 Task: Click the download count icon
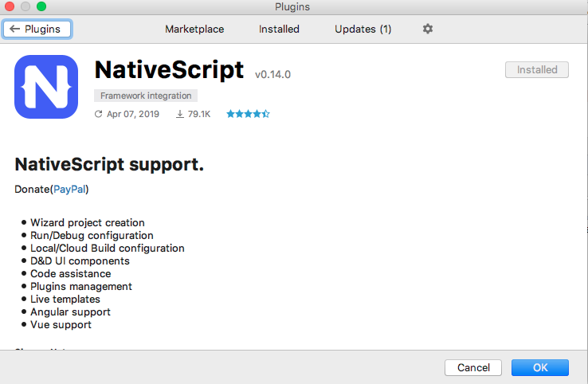180,114
